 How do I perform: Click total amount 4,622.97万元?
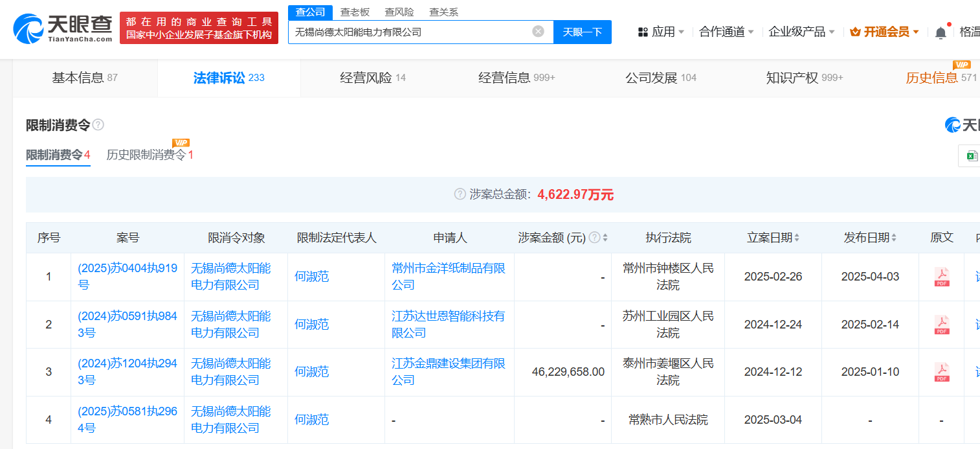tap(575, 194)
